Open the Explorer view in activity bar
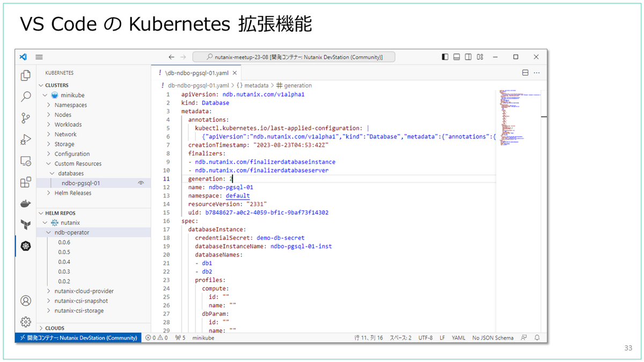 25,76
